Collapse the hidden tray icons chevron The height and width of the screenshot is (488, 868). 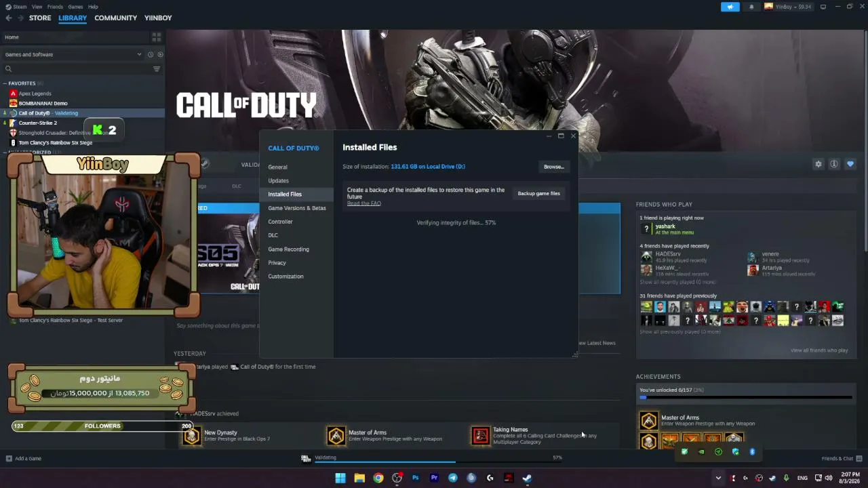[718, 478]
